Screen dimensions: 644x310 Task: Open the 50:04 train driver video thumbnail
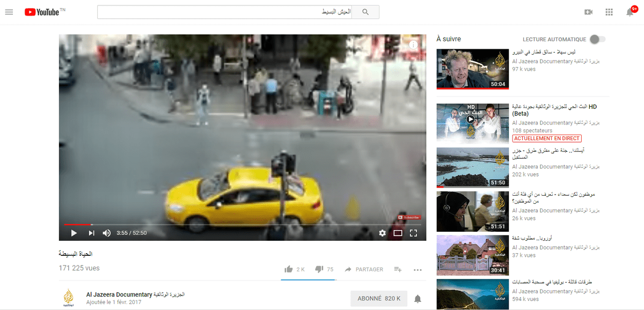click(x=472, y=69)
